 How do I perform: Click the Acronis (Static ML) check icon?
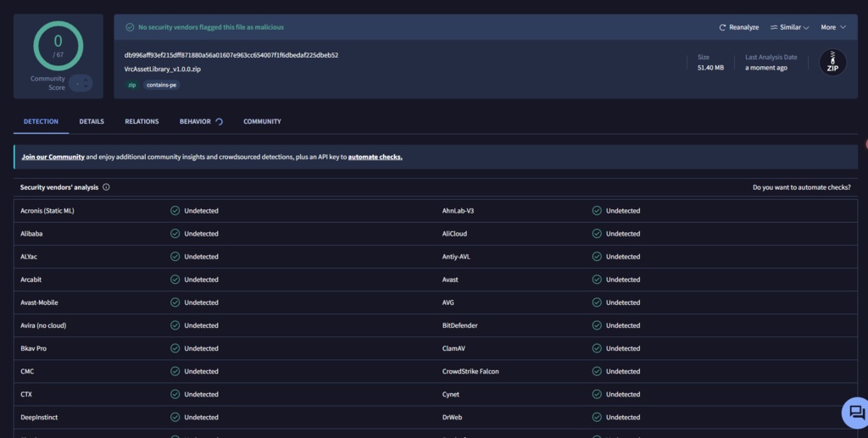pos(175,211)
